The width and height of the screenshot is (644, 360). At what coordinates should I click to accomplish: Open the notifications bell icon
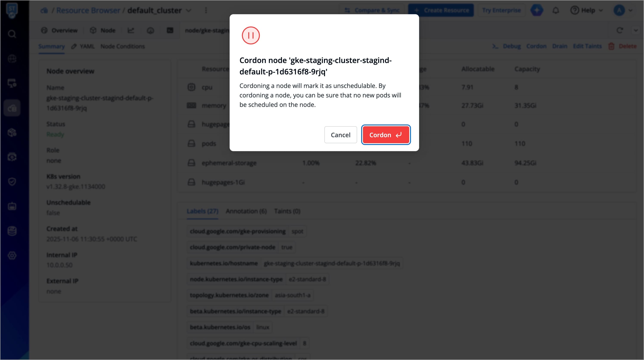tap(555, 11)
